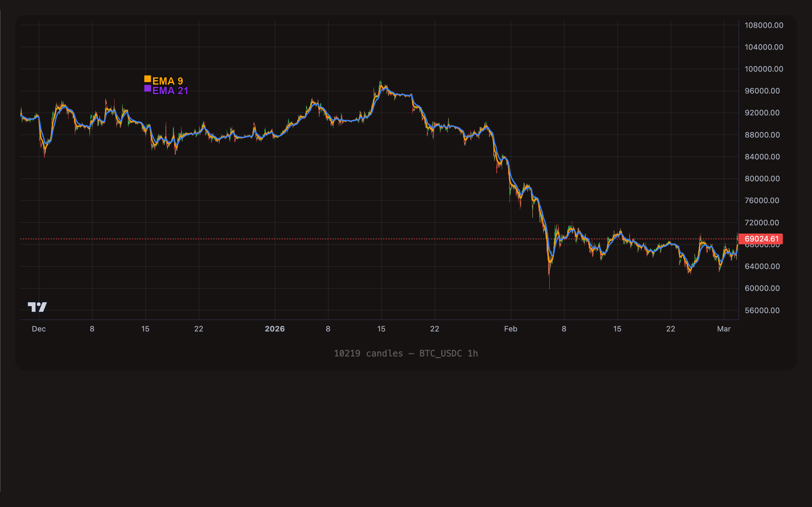
Task: Click the BTC_USDC 1h caption text
Action: pyautogui.click(x=448, y=353)
